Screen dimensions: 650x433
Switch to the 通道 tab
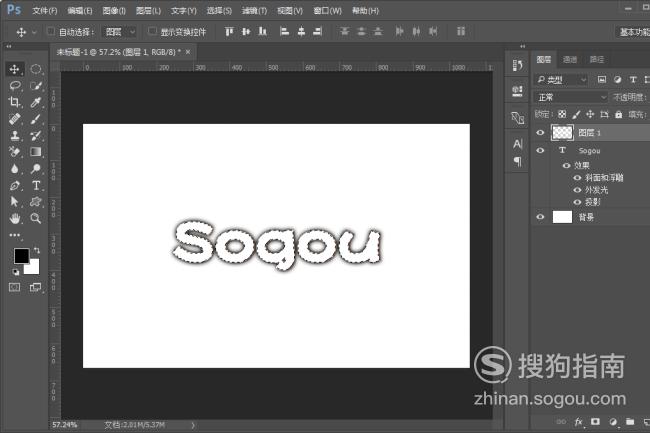[x=570, y=60]
